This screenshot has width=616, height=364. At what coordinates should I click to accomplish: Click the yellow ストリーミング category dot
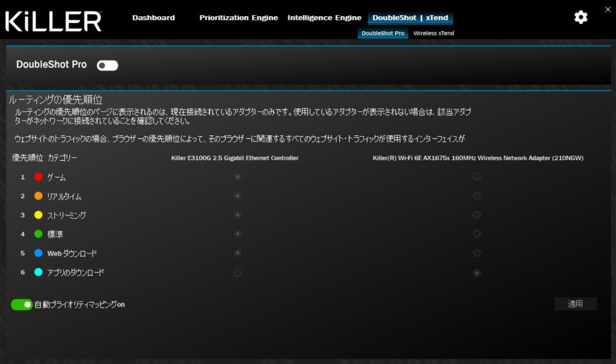38,215
